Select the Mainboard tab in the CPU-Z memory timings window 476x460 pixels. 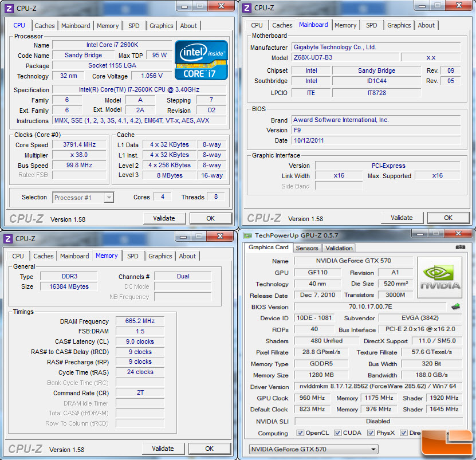tap(74, 256)
